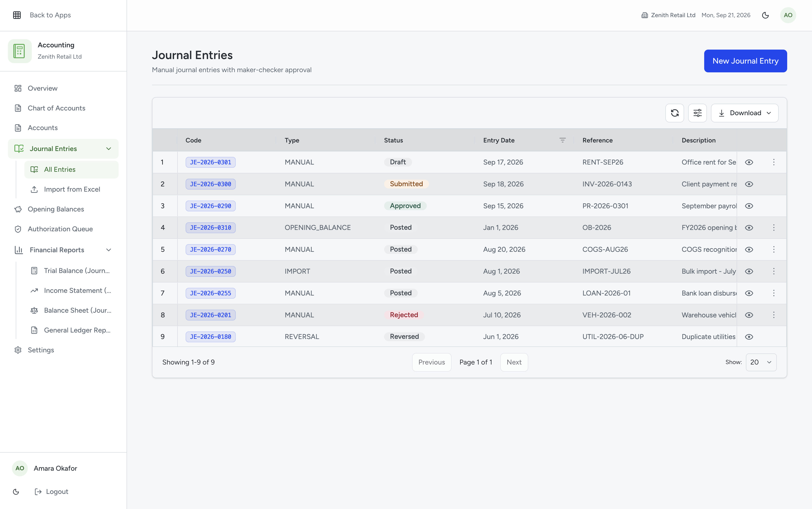812x509 pixels.
Task: Click the Next page button
Action: [x=514, y=362]
